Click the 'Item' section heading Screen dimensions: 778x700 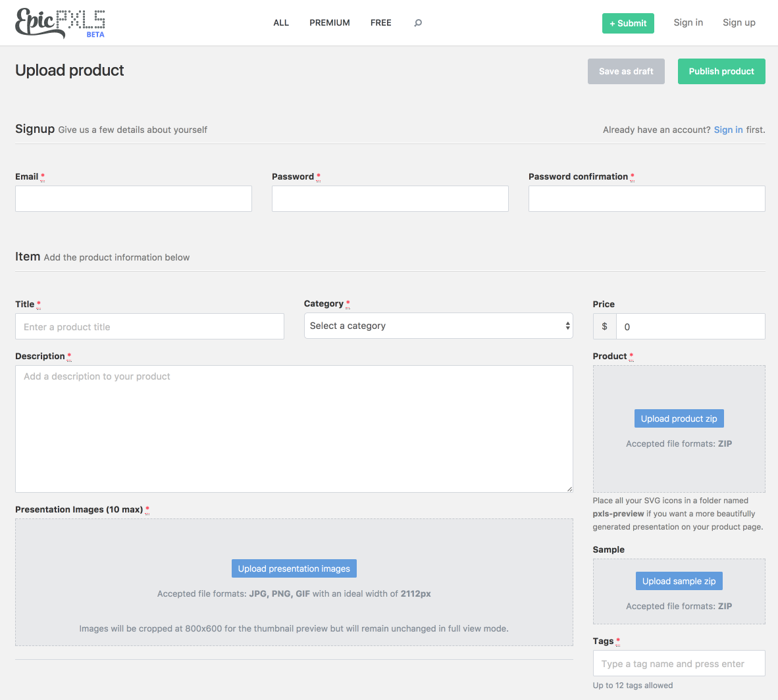[x=27, y=257]
